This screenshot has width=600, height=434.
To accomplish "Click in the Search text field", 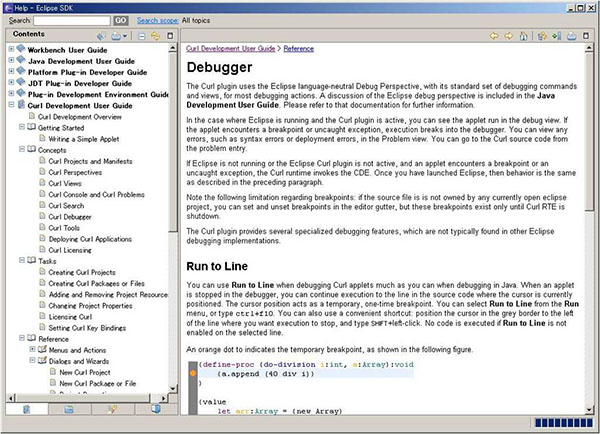I will point(72,21).
